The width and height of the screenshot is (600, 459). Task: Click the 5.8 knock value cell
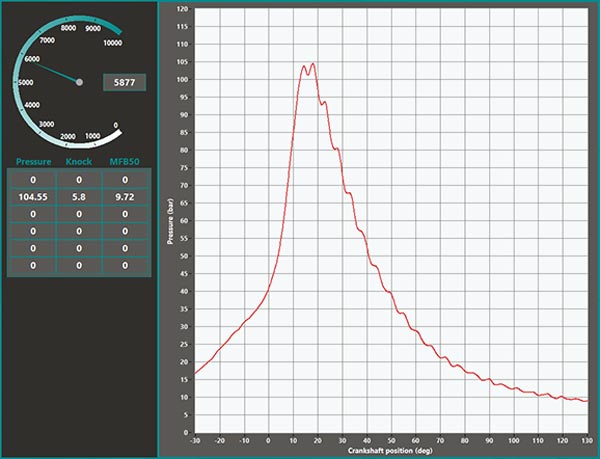(x=79, y=198)
